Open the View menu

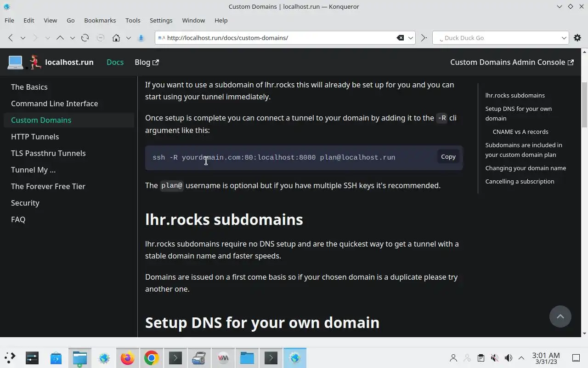pyautogui.click(x=51, y=20)
